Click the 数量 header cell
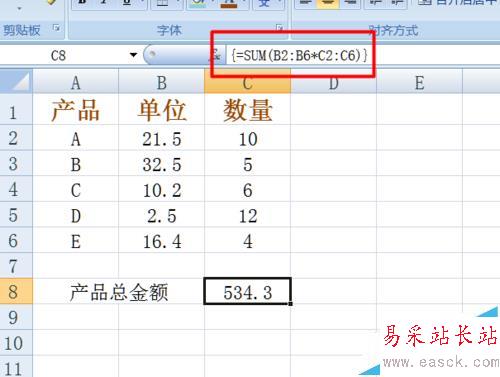 [247, 109]
